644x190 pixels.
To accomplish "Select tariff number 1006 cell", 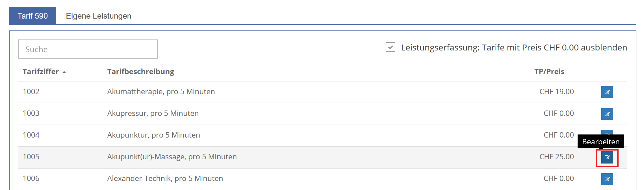I will click(x=31, y=178).
